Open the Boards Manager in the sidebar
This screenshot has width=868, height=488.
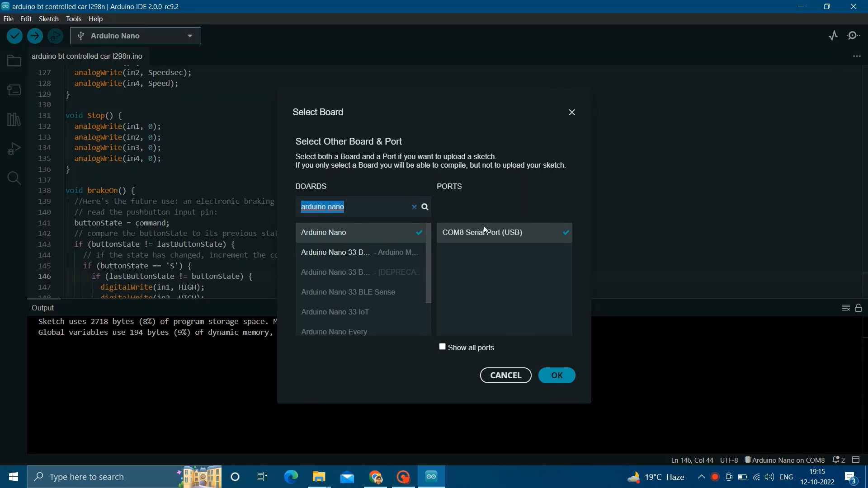[x=14, y=89]
